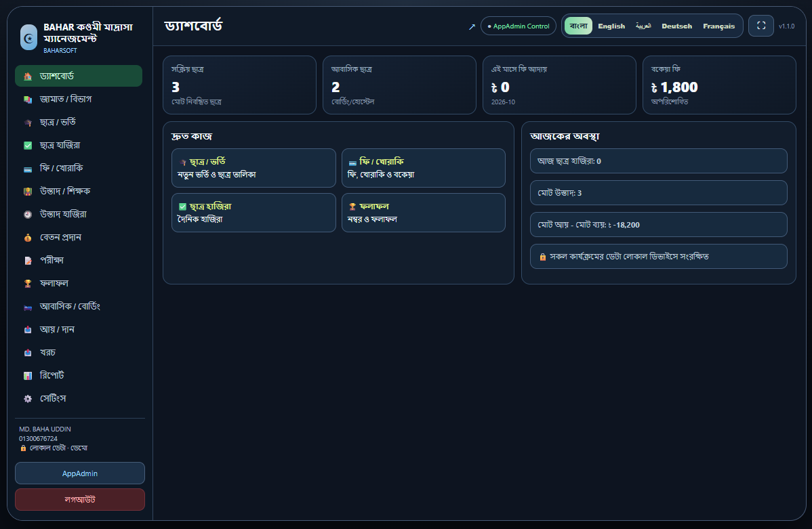Click the AppAdmin Control pill button
This screenshot has height=529, width=812.
tap(519, 26)
